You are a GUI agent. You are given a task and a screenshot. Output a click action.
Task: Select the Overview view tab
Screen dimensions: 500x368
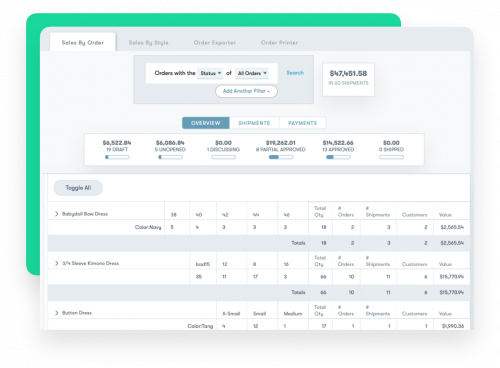(x=206, y=123)
